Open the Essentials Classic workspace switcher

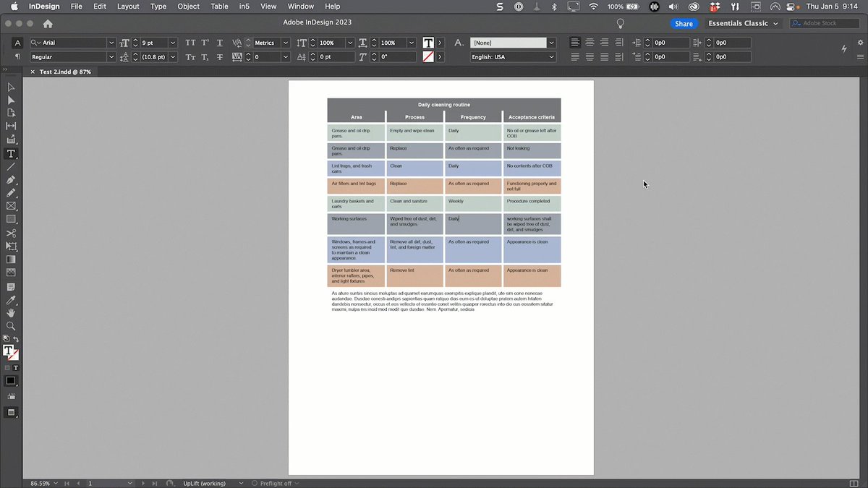pos(743,23)
